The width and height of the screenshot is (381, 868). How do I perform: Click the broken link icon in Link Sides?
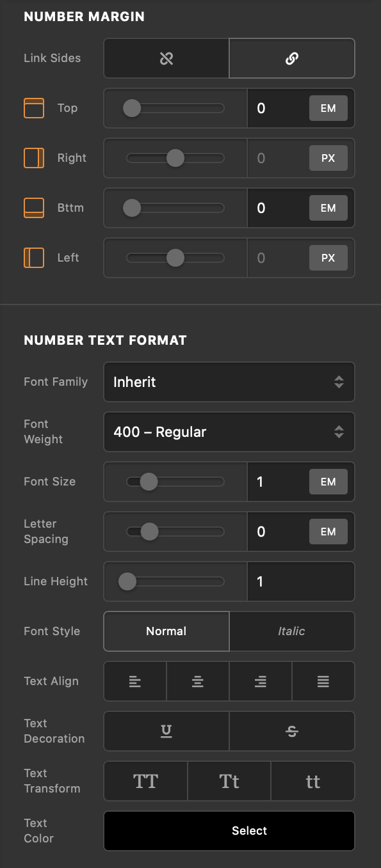pyautogui.click(x=166, y=58)
